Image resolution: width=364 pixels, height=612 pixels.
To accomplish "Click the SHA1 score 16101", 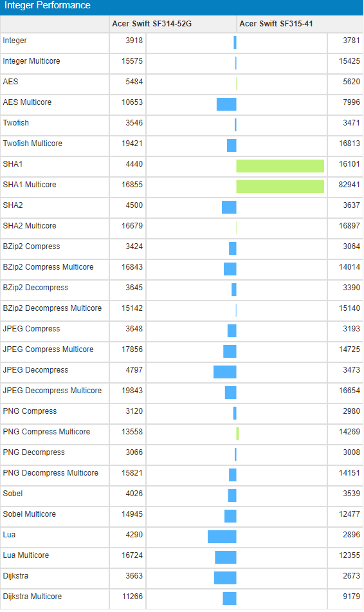I will click(x=349, y=164).
